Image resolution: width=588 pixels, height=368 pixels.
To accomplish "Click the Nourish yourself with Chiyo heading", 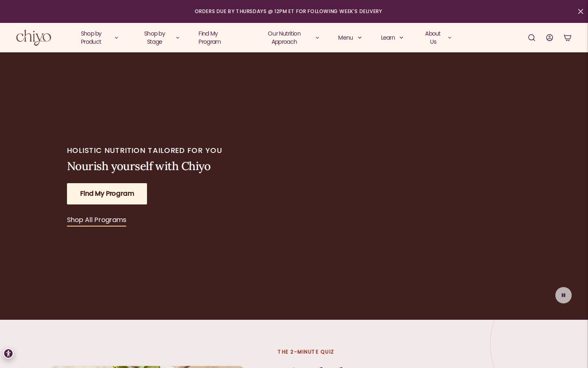I will coord(139,166).
